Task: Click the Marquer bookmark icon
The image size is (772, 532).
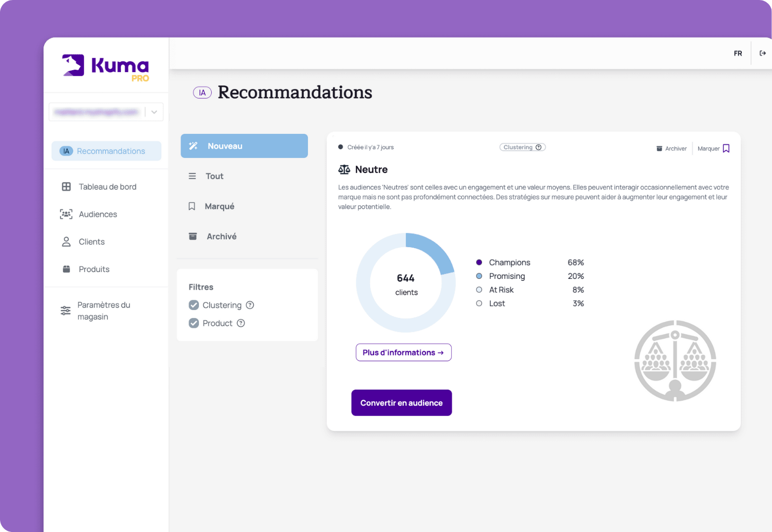Action: click(x=726, y=148)
